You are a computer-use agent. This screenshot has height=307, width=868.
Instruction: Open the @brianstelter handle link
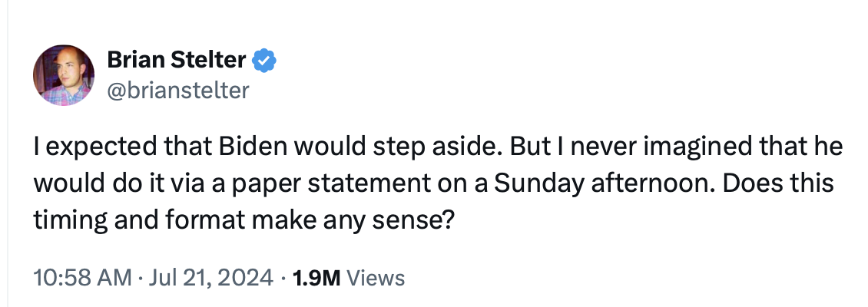tap(178, 91)
